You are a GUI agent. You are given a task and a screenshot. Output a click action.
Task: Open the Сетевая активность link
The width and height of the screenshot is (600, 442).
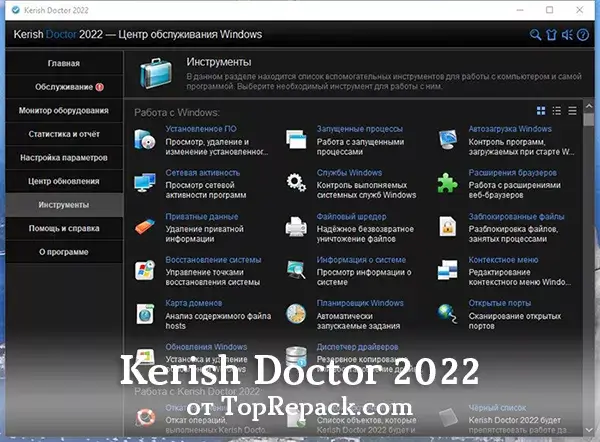point(203,173)
